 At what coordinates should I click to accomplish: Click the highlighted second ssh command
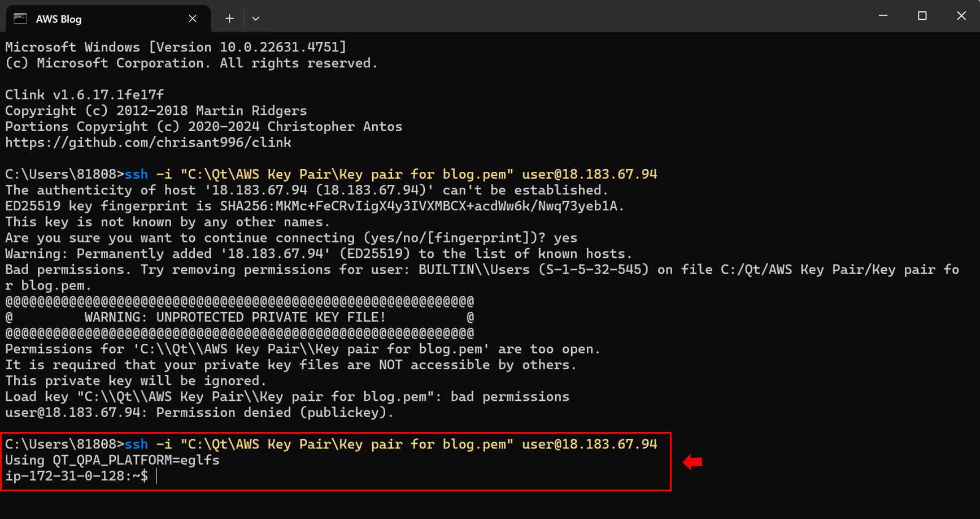(390, 444)
